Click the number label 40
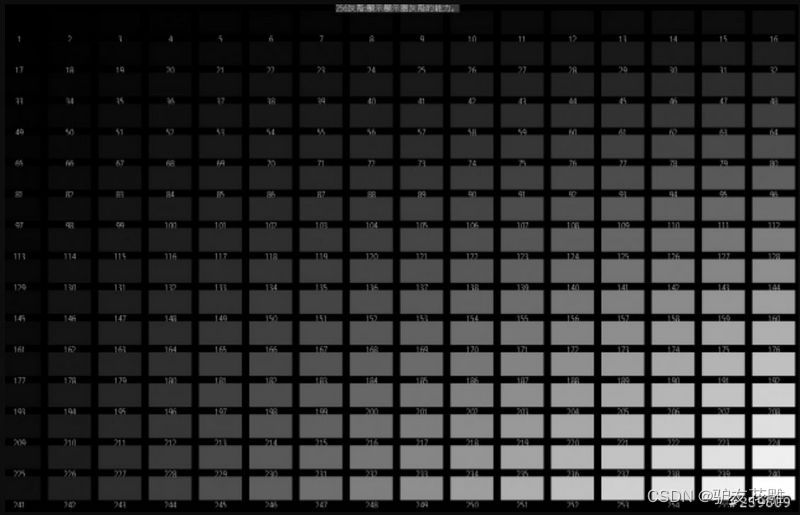The image size is (800, 515). pyautogui.click(x=371, y=101)
